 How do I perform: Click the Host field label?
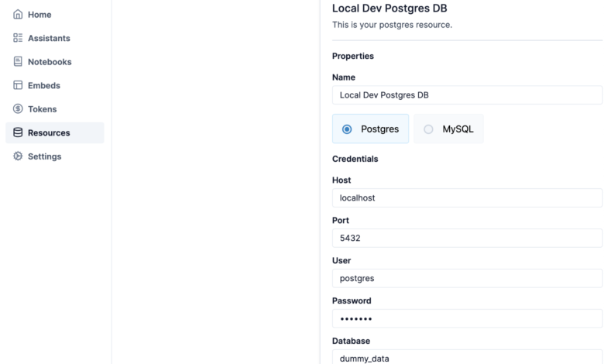(x=341, y=180)
